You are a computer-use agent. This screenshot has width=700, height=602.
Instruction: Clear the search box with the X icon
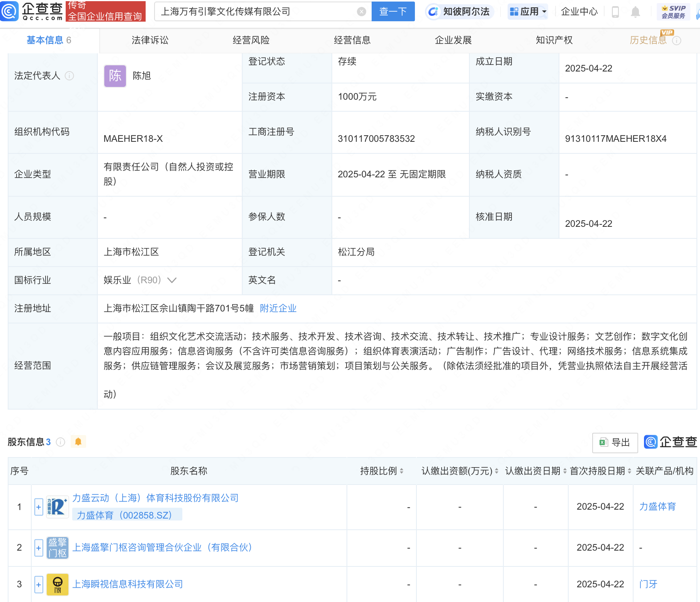click(362, 12)
